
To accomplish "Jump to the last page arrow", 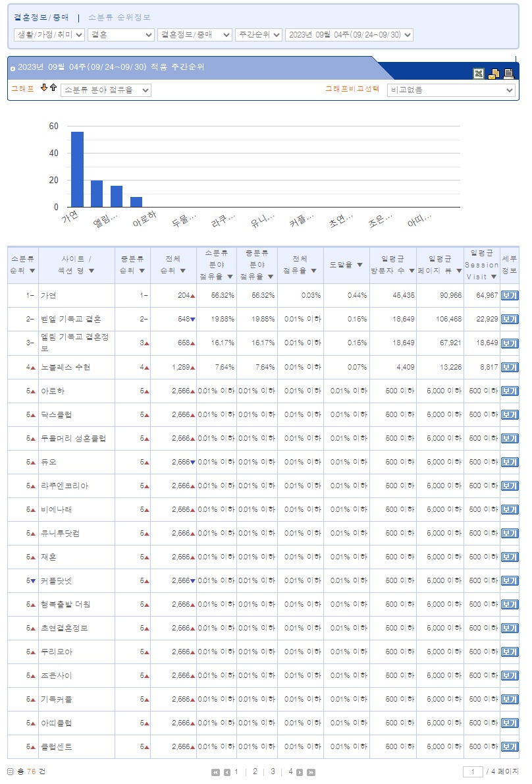I will (311, 772).
